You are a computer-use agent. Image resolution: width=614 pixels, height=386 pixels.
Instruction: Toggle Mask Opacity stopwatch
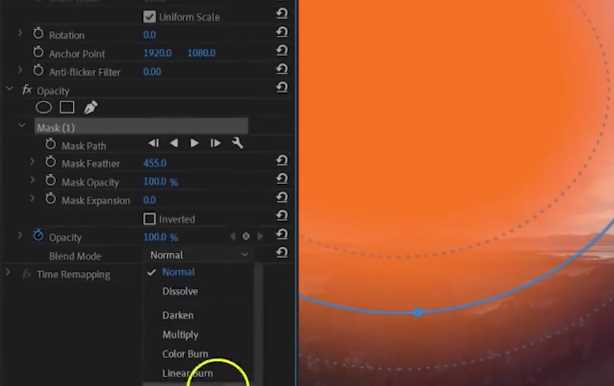tap(51, 181)
